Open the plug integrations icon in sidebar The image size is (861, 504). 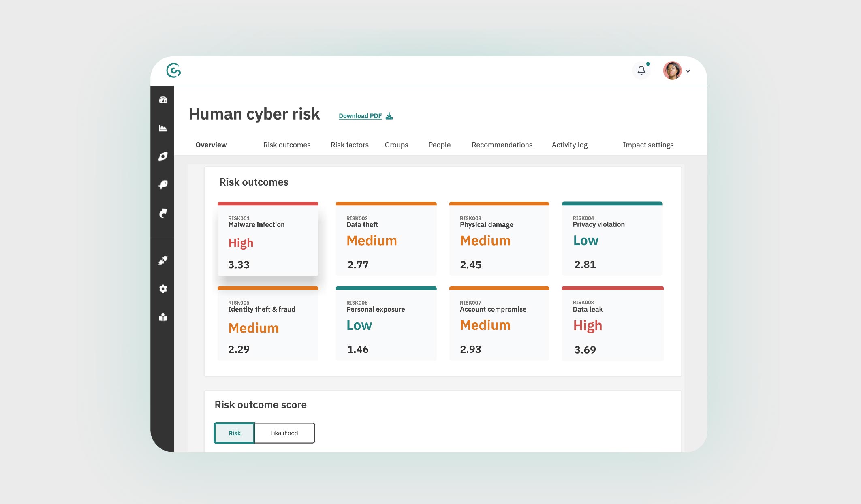pyautogui.click(x=163, y=261)
